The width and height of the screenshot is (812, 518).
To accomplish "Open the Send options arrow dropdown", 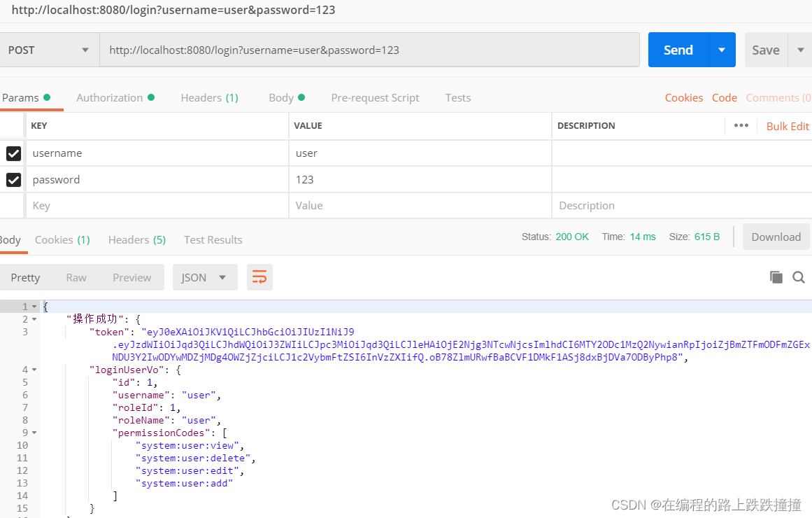I will click(720, 50).
